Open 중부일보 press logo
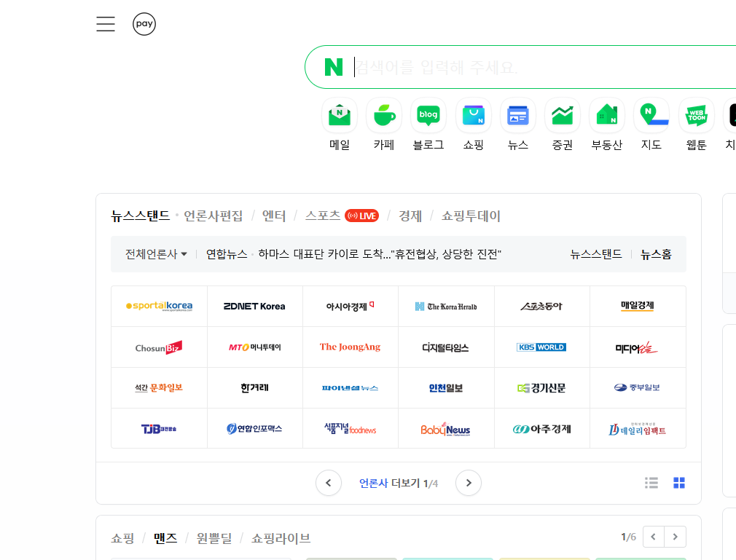This screenshot has width=736, height=560. point(638,388)
